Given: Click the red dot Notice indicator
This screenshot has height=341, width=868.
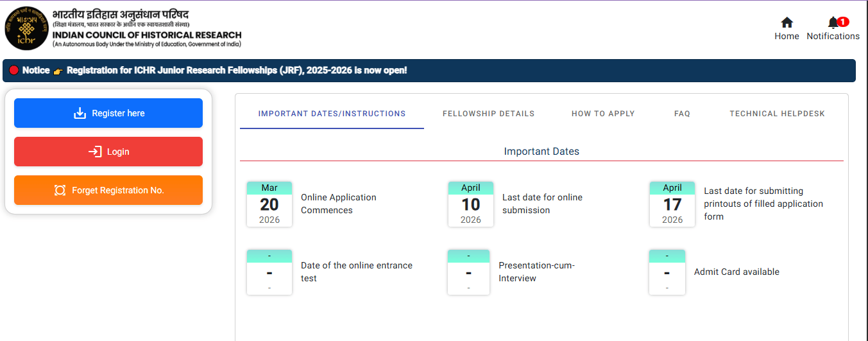Looking at the screenshot, I should point(13,70).
